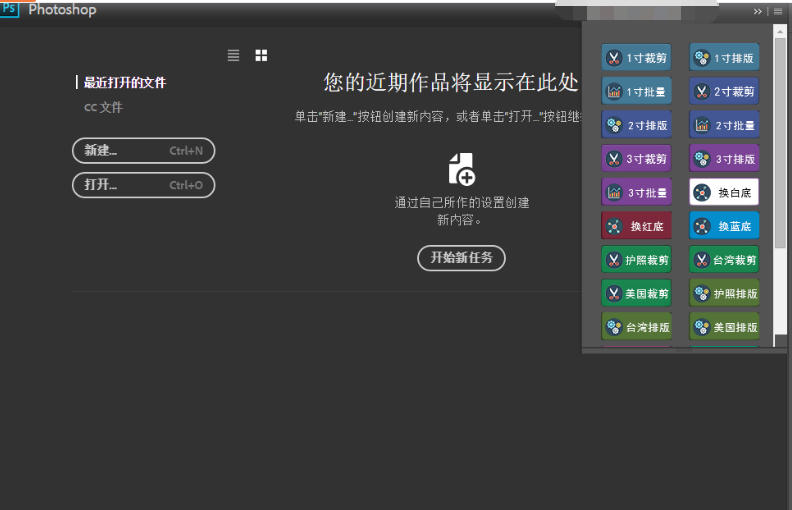The height and width of the screenshot is (510, 792).
Task: Apply the 换红底 red background action
Action: coord(636,226)
